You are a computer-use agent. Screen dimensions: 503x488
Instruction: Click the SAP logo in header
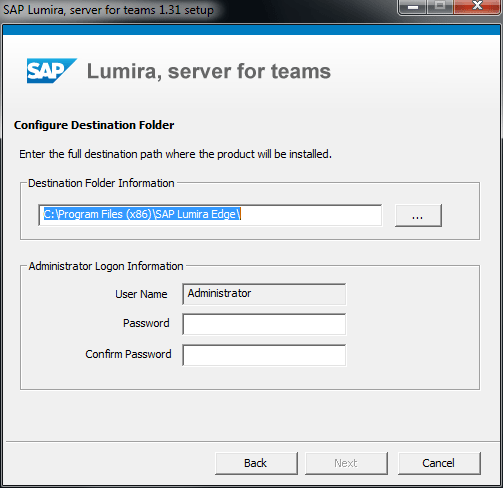[x=52, y=71]
